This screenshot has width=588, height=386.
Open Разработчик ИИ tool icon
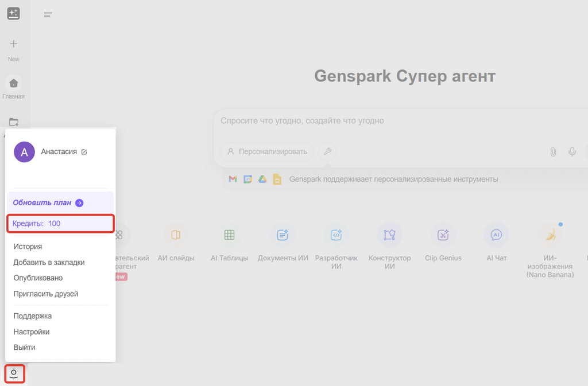click(336, 235)
